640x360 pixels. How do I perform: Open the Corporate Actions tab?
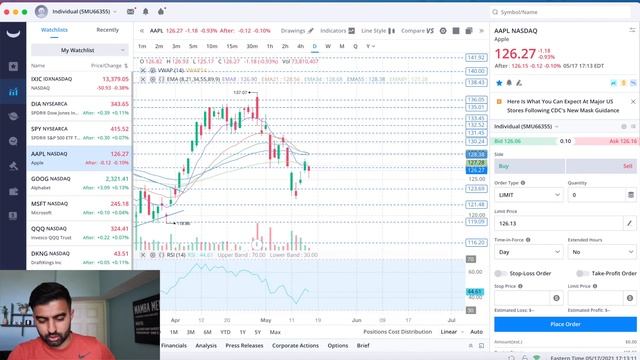click(x=295, y=346)
